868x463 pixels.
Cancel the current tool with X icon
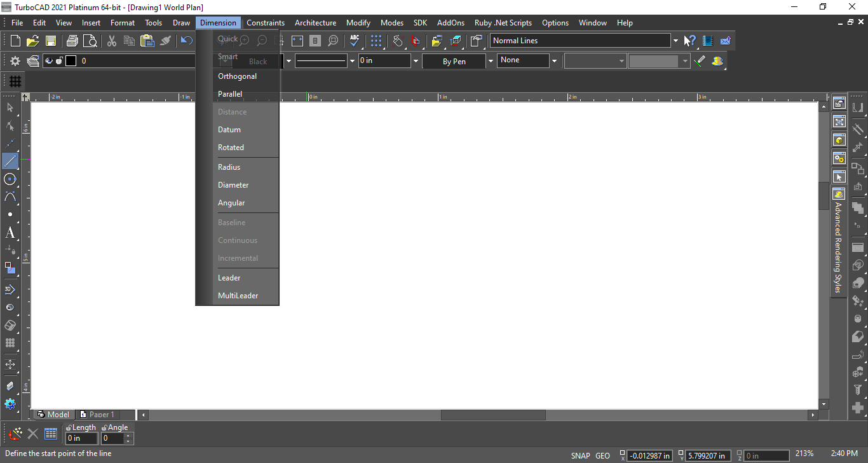(33, 434)
